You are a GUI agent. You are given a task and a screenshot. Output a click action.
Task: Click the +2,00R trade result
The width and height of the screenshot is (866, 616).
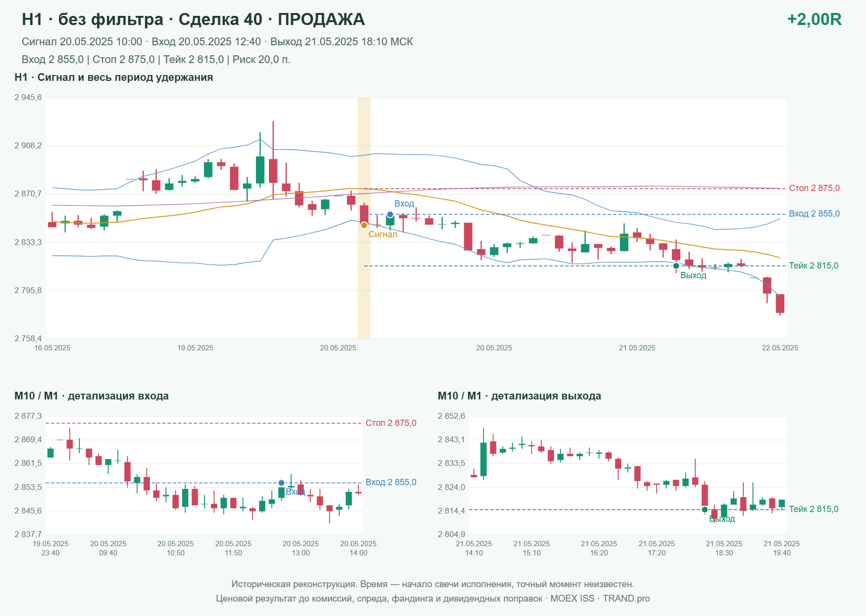(x=814, y=19)
